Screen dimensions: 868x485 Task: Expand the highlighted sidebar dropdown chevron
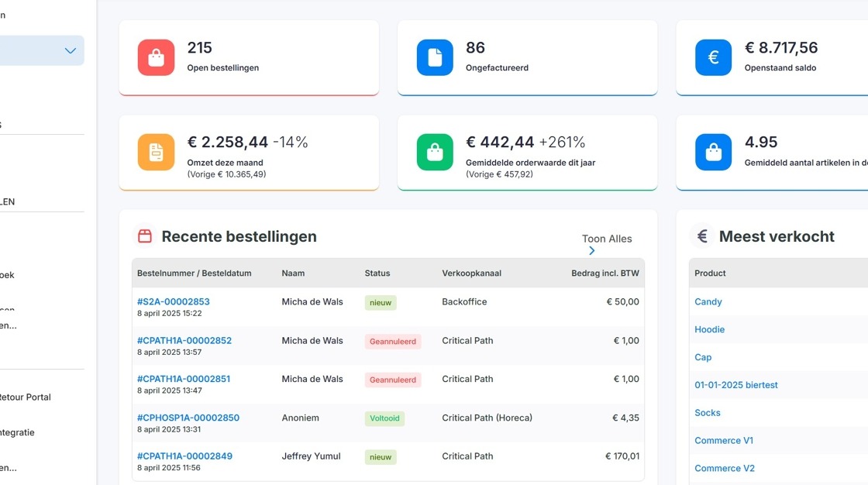[x=71, y=50]
